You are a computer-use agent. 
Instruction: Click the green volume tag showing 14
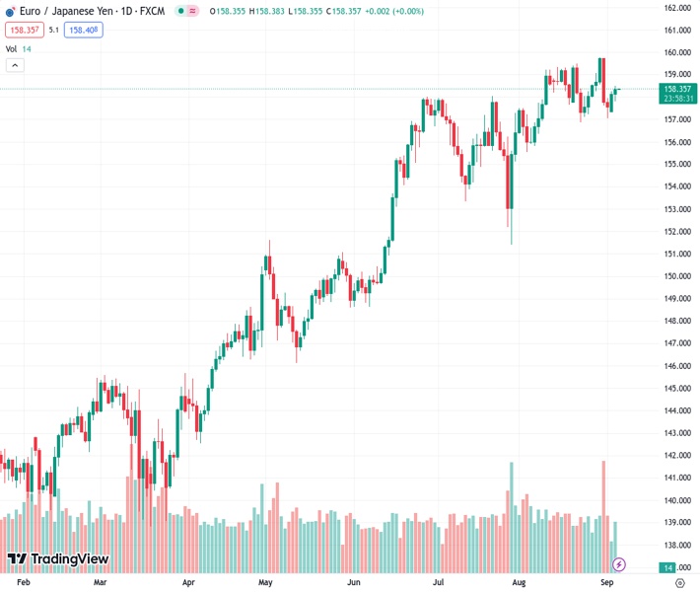coord(668,567)
